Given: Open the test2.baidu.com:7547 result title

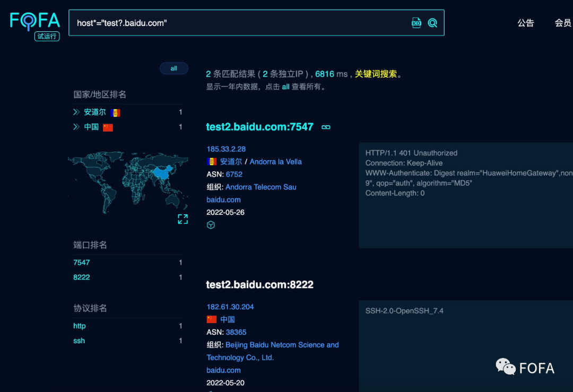Looking at the screenshot, I should [x=260, y=127].
